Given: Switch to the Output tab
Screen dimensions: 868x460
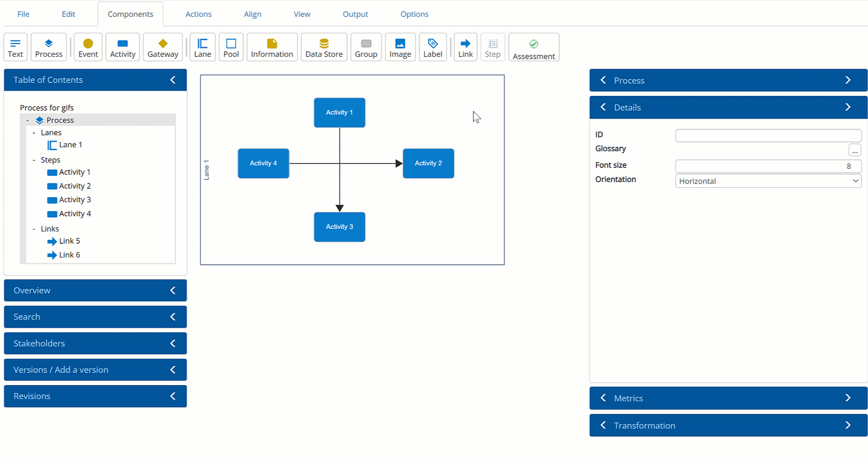Looking at the screenshot, I should pyautogui.click(x=355, y=14).
